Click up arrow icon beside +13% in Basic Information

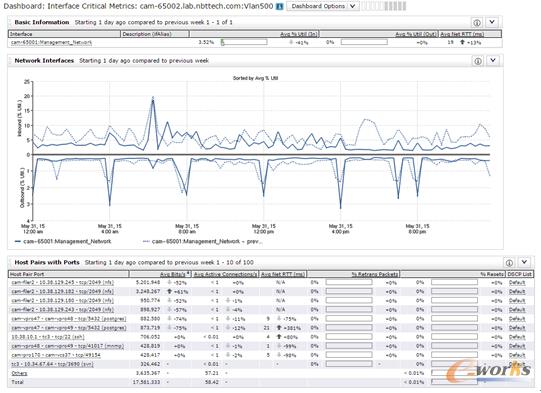coord(462,42)
